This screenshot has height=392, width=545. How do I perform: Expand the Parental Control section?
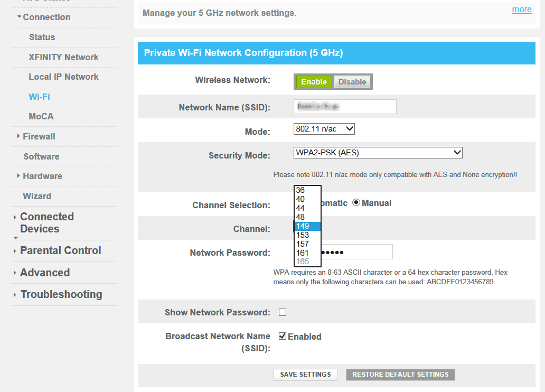[60, 250]
